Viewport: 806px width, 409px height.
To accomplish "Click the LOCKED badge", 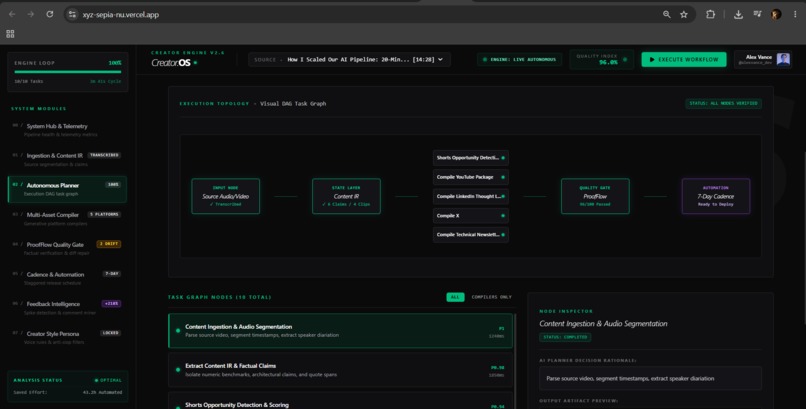I will click(x=111, y=333).
